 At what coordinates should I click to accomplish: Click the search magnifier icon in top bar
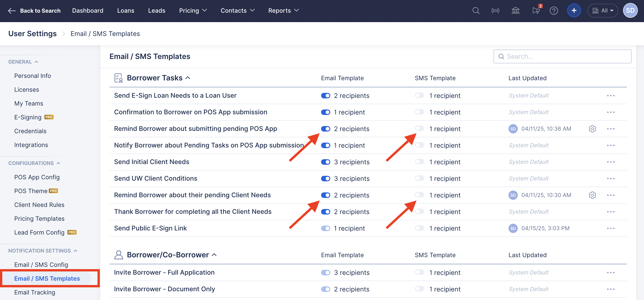[476, 11]
